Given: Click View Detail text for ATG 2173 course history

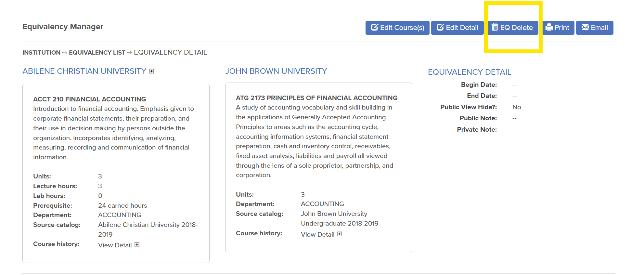Looking at the screenshot, I should tap(317, 234).
